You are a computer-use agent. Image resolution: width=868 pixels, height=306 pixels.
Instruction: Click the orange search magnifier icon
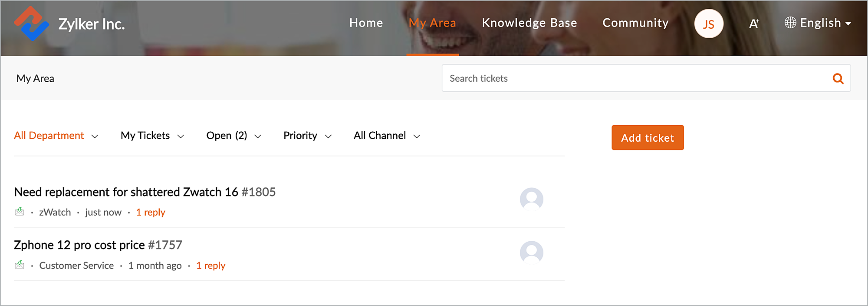(x=838, y=79)
